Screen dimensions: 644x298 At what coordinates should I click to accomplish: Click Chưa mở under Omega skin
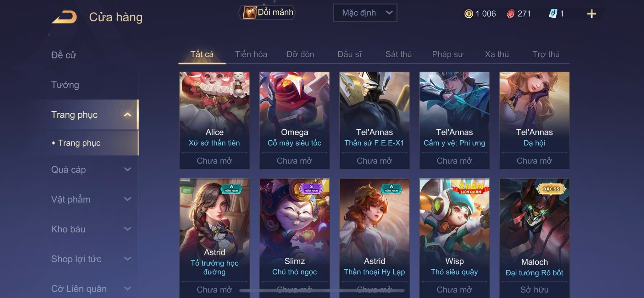click(x=294, y=161)
